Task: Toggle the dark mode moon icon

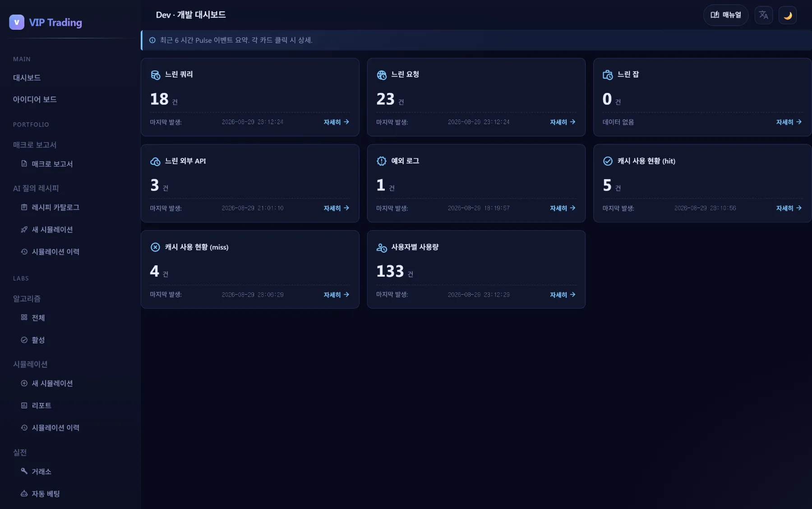Action: coord(788,15)
